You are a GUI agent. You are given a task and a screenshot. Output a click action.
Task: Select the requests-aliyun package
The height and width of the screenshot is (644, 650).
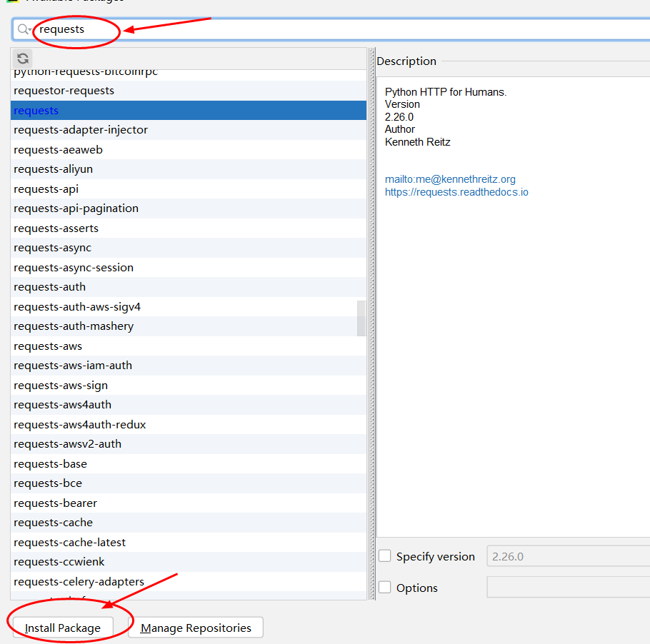pyautogui.click(x=188, y=169)
